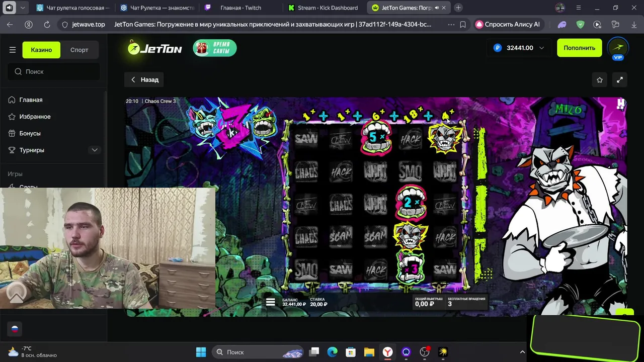644x362 pixels.
Task: Click the x3 mouth multiplier symbol
Action: (x=411, y=269)
